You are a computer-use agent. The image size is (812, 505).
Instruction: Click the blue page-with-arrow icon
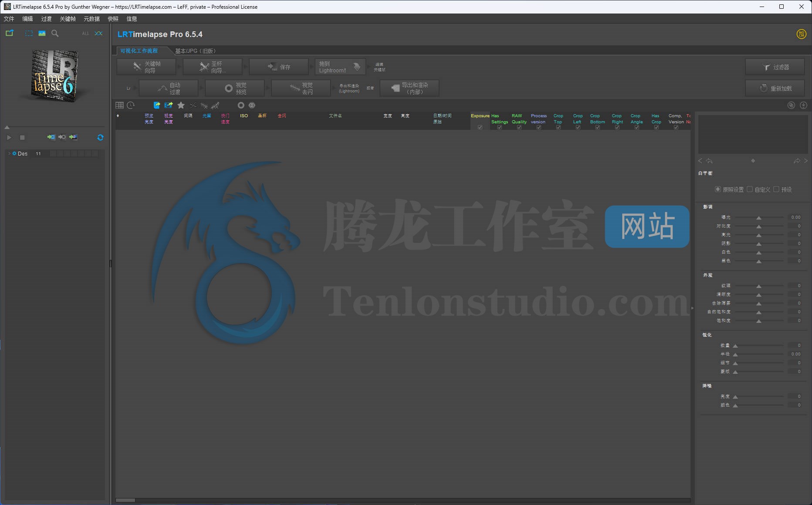(x=157, y=105)
